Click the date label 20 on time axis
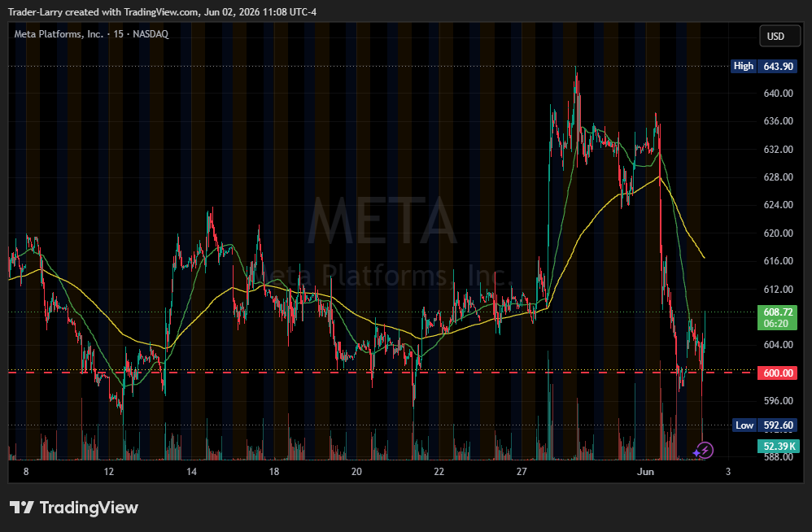 pos(356,472)
